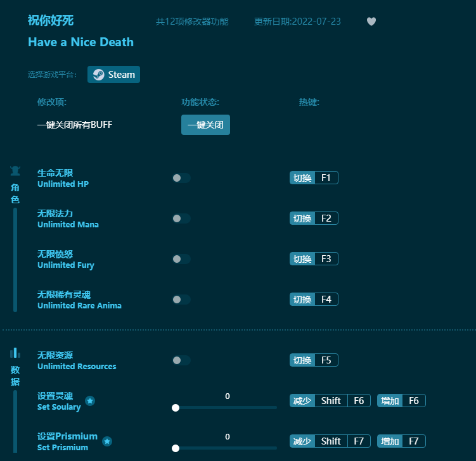The height and width of the screenshot is (461, 476).
Task: Click the 增加 F7 hotkey button
Action: point(401,441)
